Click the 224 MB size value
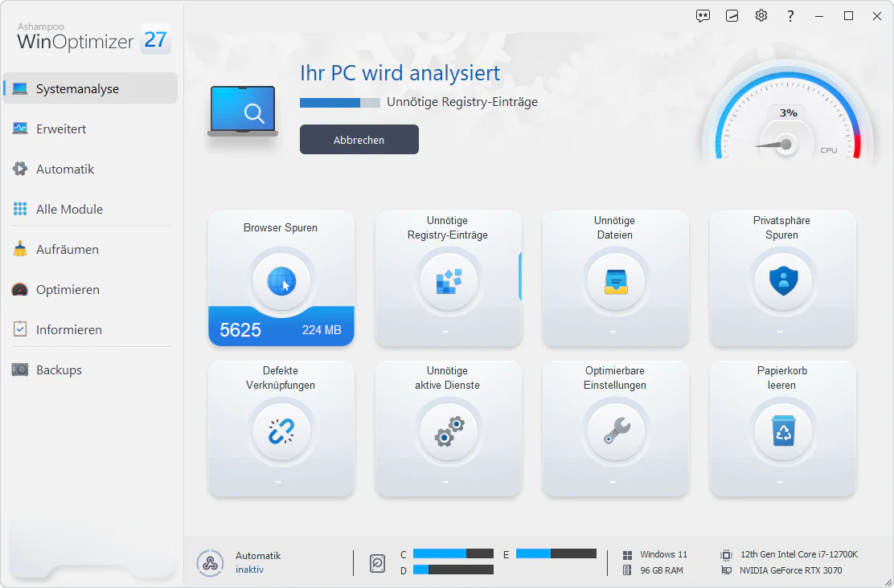This screenshot has height=588, width=894. 322,330
